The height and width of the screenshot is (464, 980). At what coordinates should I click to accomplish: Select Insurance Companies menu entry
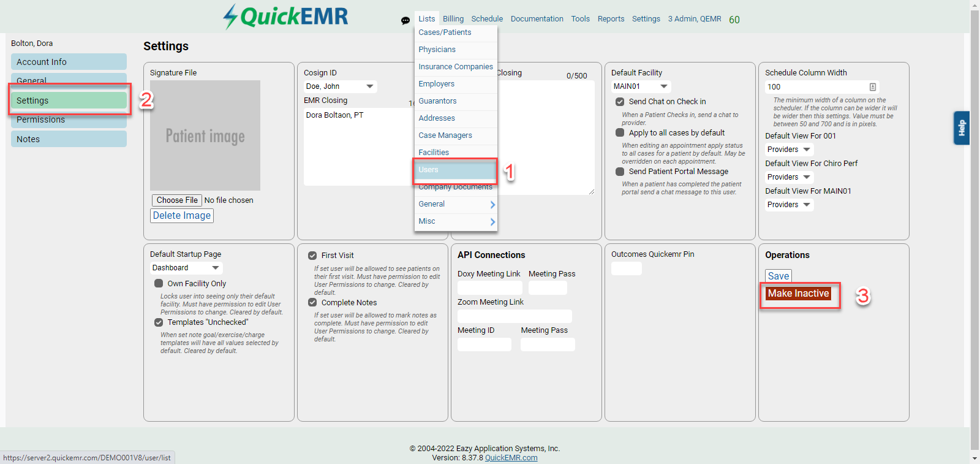pyautogui.click(x=456, y=67)
